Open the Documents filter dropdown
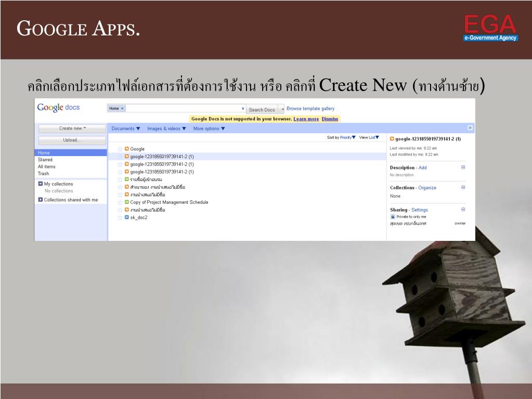The width and height of the screenshot is (532, 399). pos(125,128)
